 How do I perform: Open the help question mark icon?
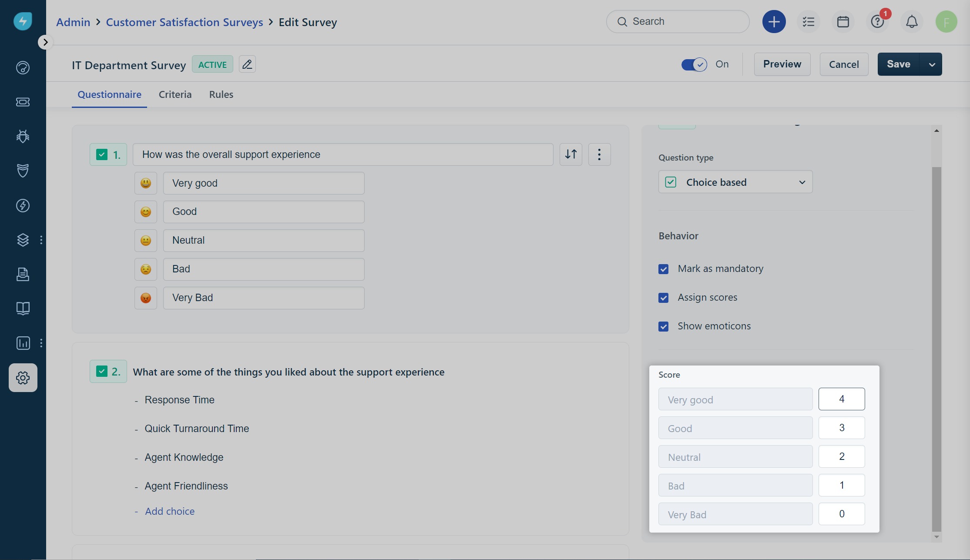coord(877,22)
